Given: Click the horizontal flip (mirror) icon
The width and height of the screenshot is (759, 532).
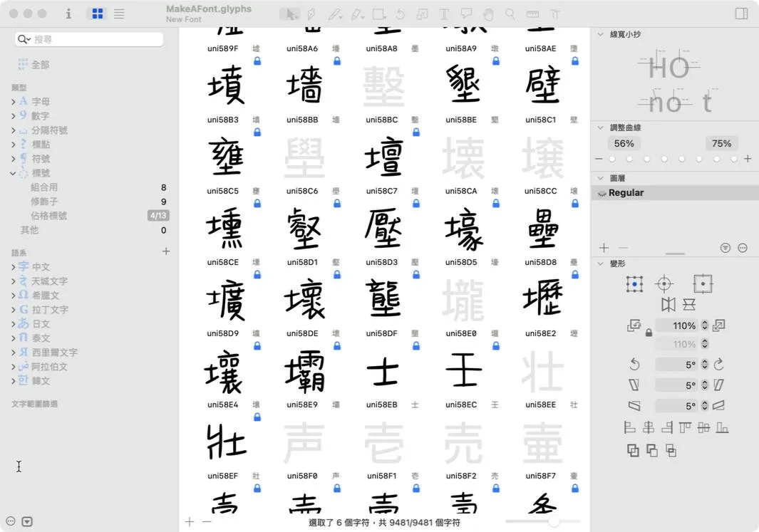Looking at the screenshot, I should tap(668, 305).
